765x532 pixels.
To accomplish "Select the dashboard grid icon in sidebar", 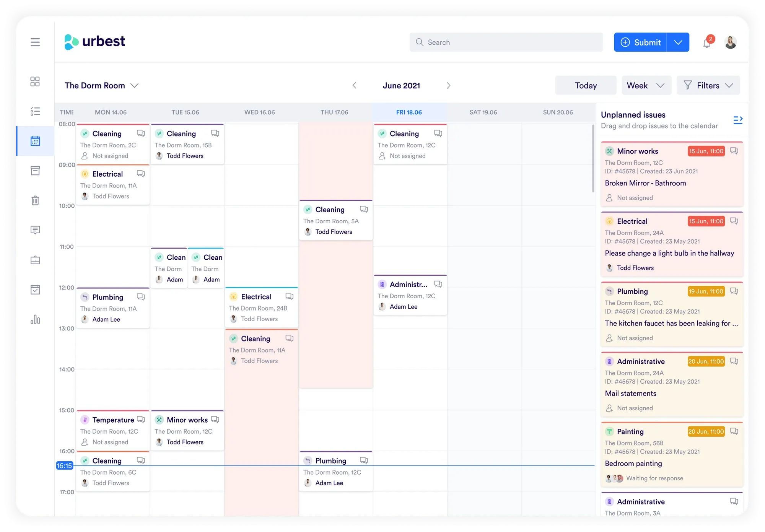I will (35, 81).
